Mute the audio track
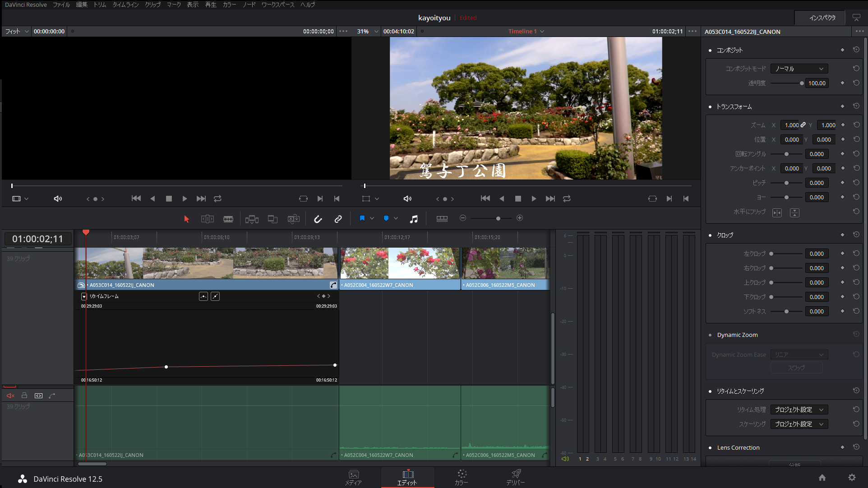This screenshot has height=488, width=868. point(10,396)
